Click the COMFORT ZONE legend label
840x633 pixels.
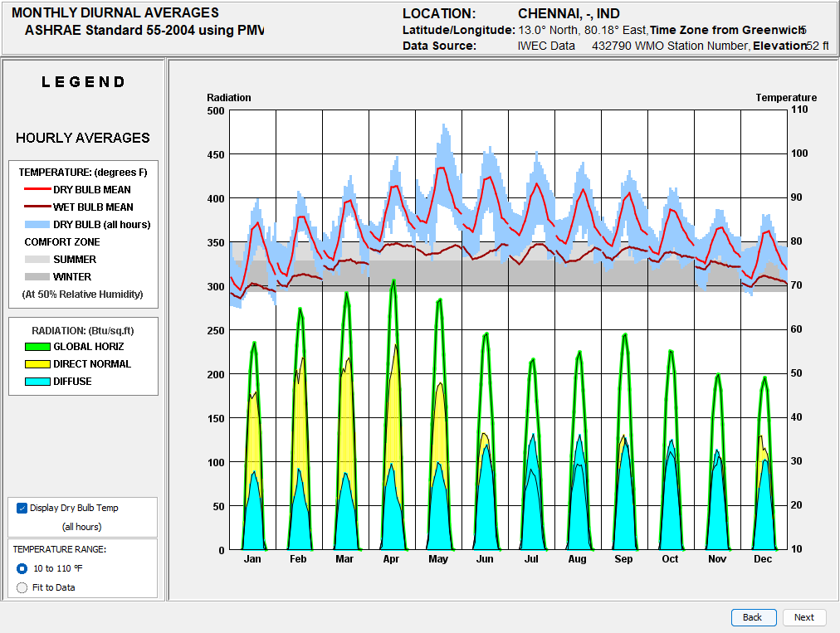62,242
